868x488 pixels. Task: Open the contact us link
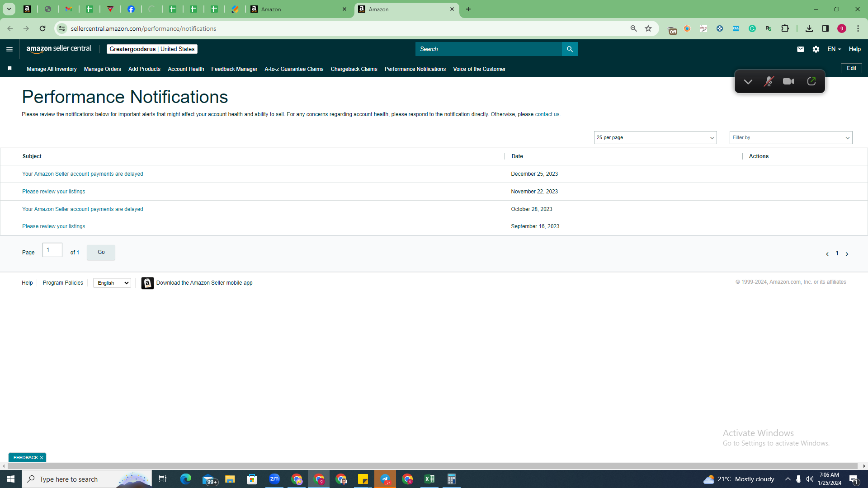[547, 114]
